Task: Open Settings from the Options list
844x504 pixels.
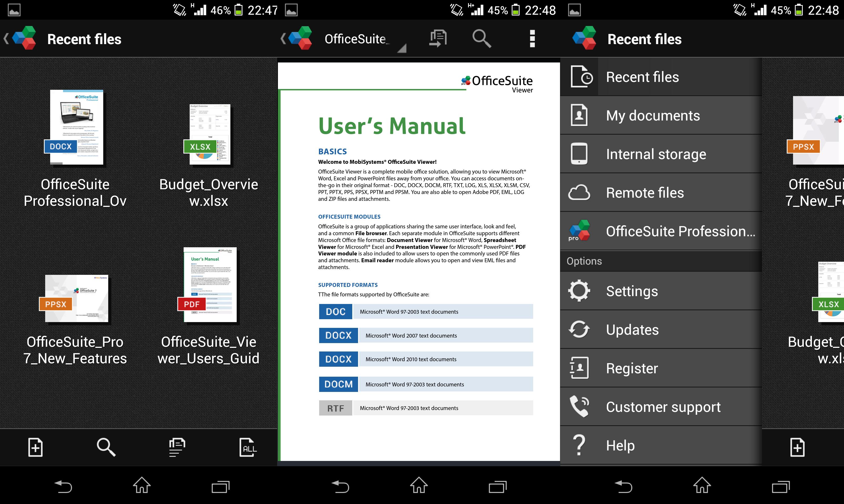Action: 661,291
